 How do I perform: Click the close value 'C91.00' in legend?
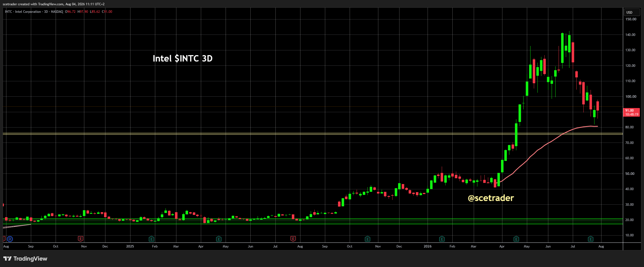[107, 12]
